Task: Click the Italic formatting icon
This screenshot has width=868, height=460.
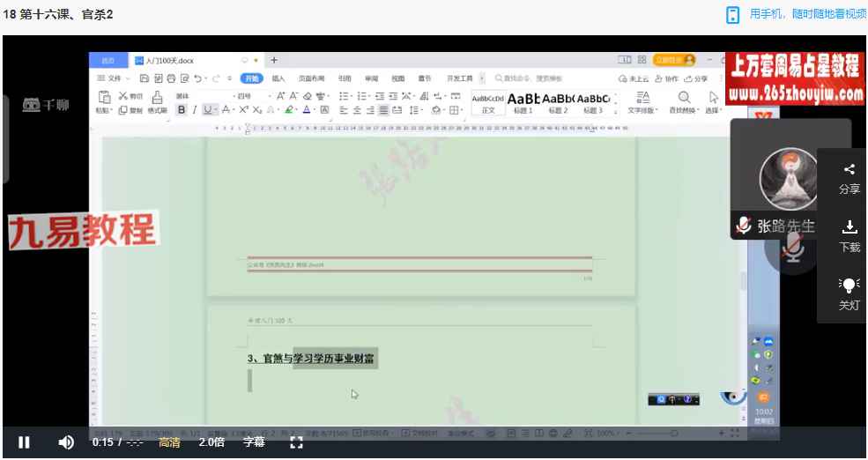Action: [194, 110]
